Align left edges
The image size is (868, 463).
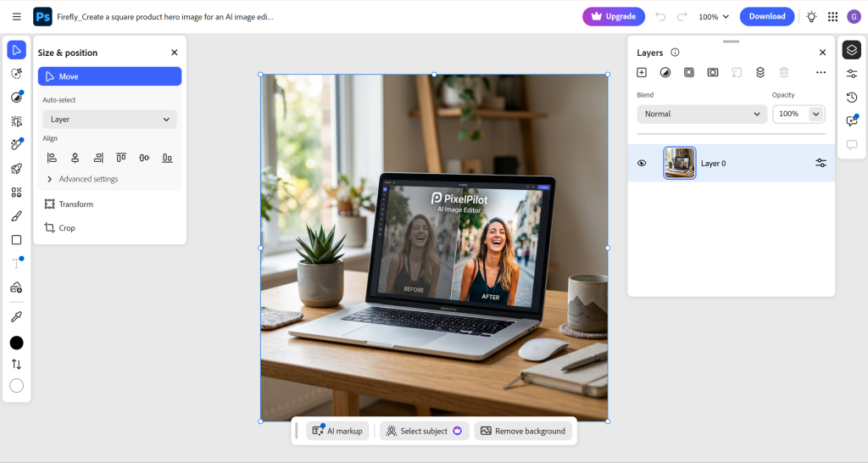click(x=52, y=158)
